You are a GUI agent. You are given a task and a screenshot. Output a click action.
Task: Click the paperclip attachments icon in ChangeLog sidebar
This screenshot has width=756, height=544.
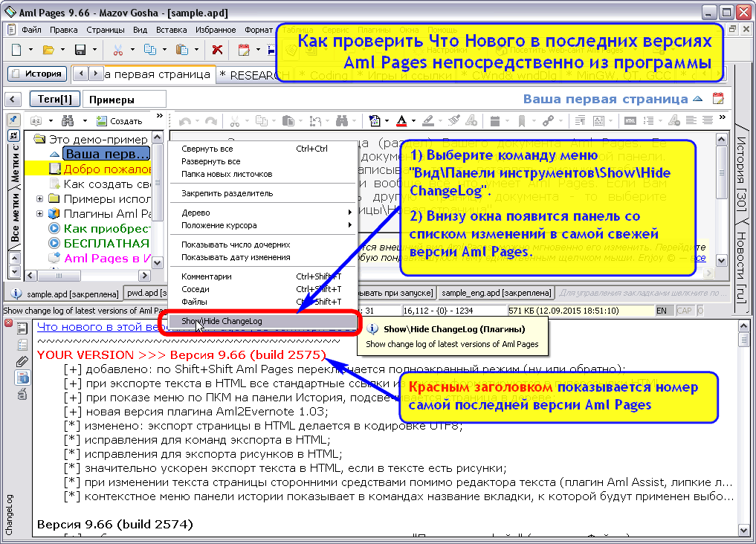click(x=22, y=361)
